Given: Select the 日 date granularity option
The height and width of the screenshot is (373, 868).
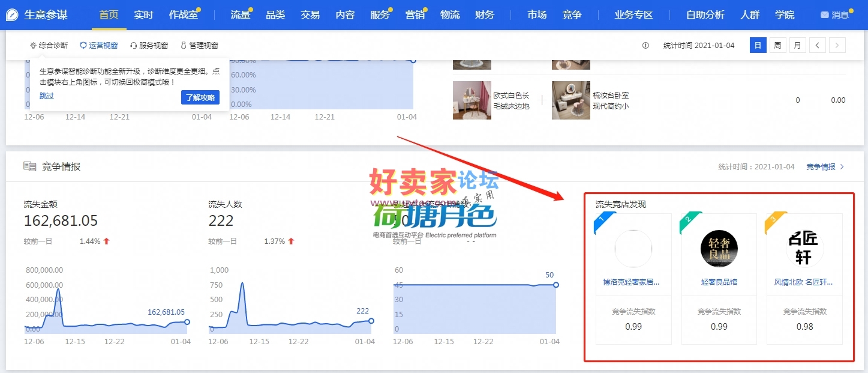Looking at the screenshot, I should [758, 45].
